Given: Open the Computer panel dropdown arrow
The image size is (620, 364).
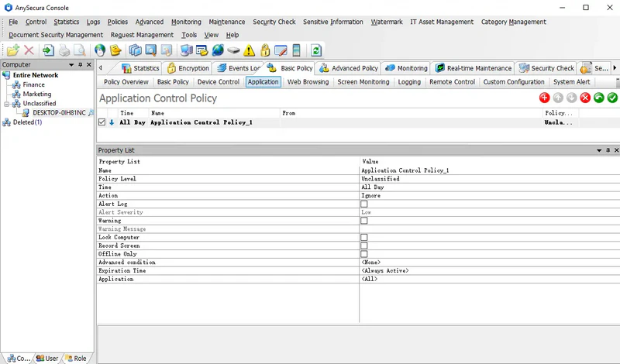Looking at the screenshot, I should click(71, 65).
